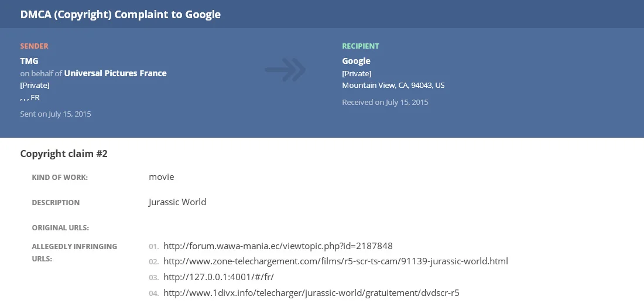
Task: Click 'Sent on July 15, 2015' text
Action: pos(56,114)
